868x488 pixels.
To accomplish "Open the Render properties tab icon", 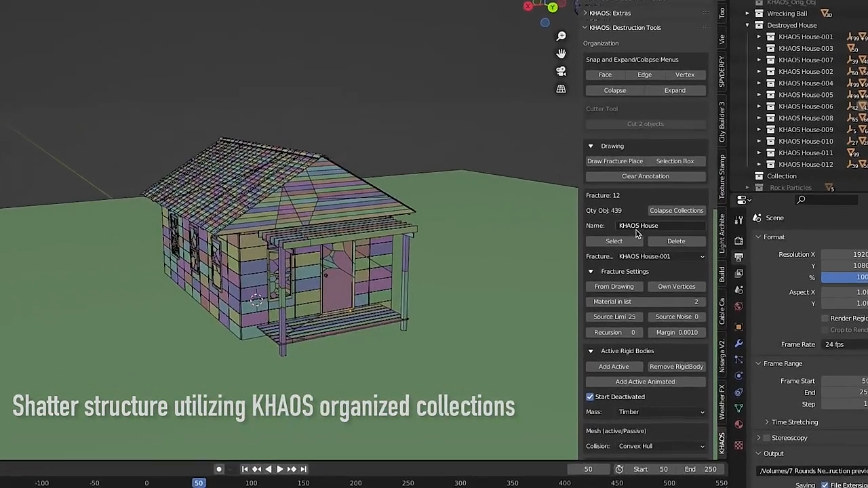I will point(738,241).
